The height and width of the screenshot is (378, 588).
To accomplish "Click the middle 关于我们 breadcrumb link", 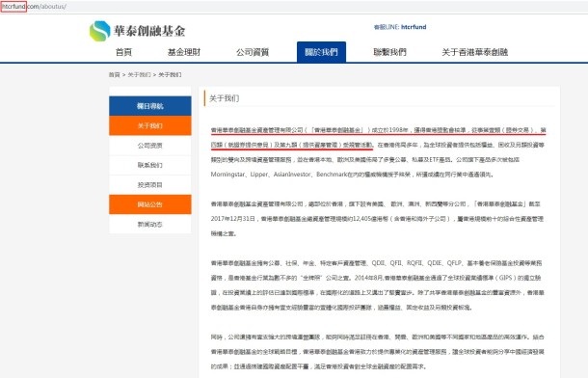I will click(139, 74).
